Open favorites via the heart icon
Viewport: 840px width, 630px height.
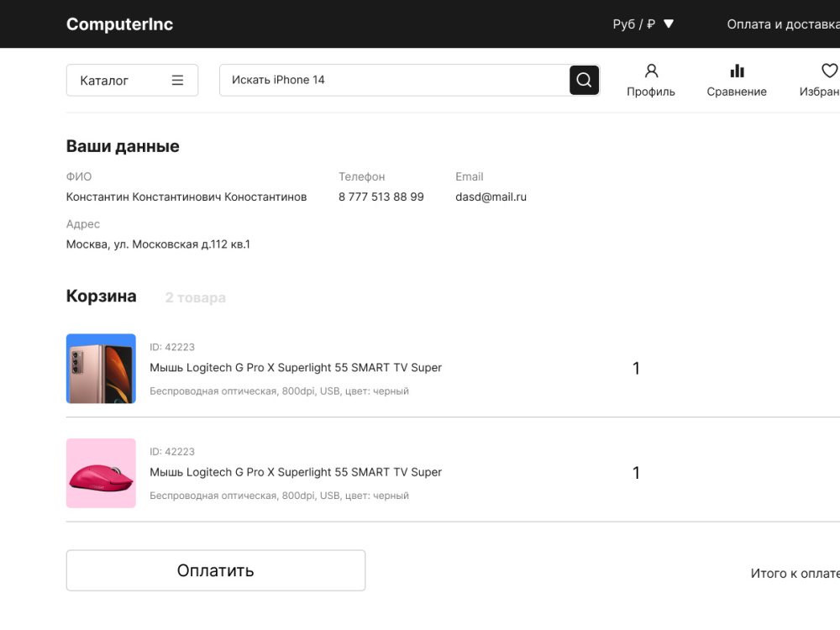click(x=829, y=71)
